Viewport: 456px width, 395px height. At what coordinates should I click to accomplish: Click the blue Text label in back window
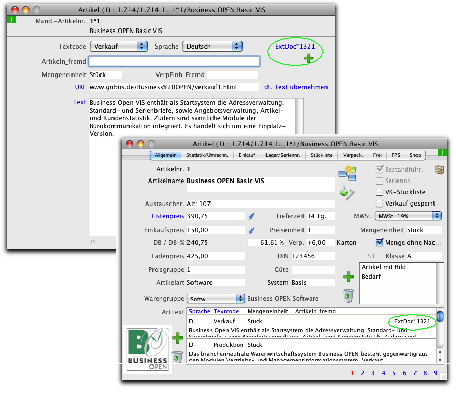point(80,102)
